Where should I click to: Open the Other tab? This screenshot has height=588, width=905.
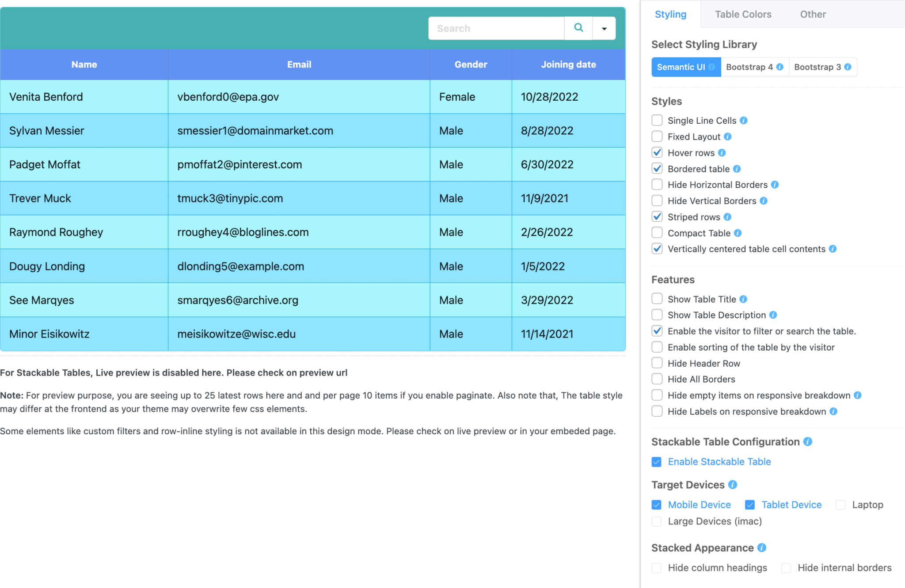(813, 14)
